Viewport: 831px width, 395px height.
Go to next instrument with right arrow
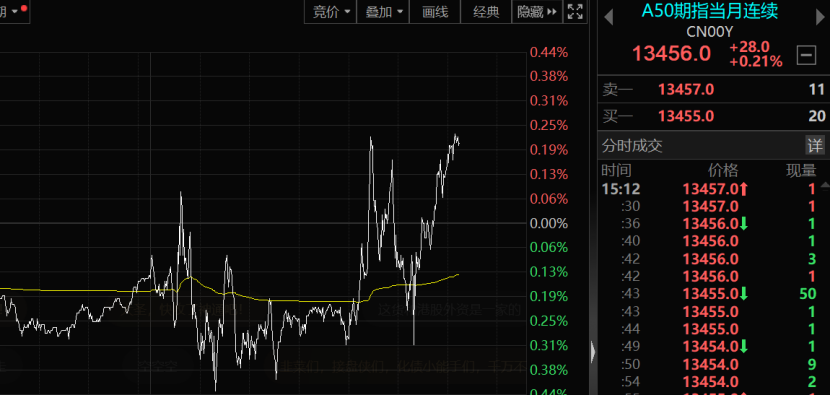(x=820, y=17)
